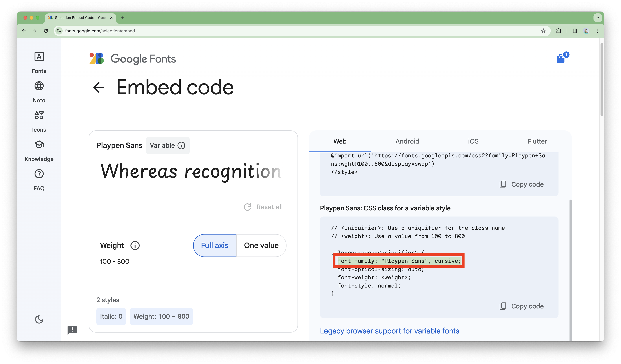Click the back arrow beside Embed code
621x364 pixels.
(x=99, y=87)
